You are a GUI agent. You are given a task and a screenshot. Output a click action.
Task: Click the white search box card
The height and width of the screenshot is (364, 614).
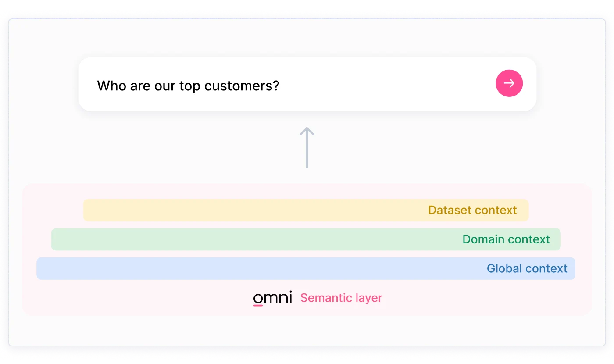tap(307, 84)
